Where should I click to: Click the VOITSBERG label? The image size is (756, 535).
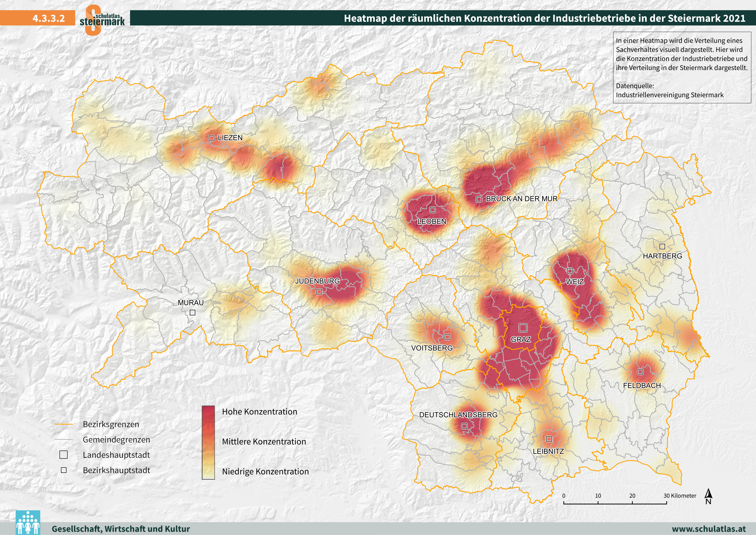point(432,348)
